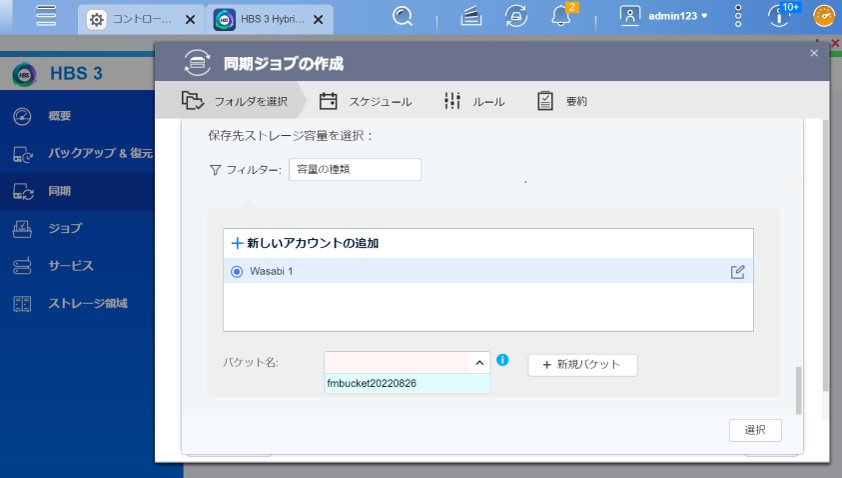
Task: Open the three-dot more options menu
Action: point(738,17)
